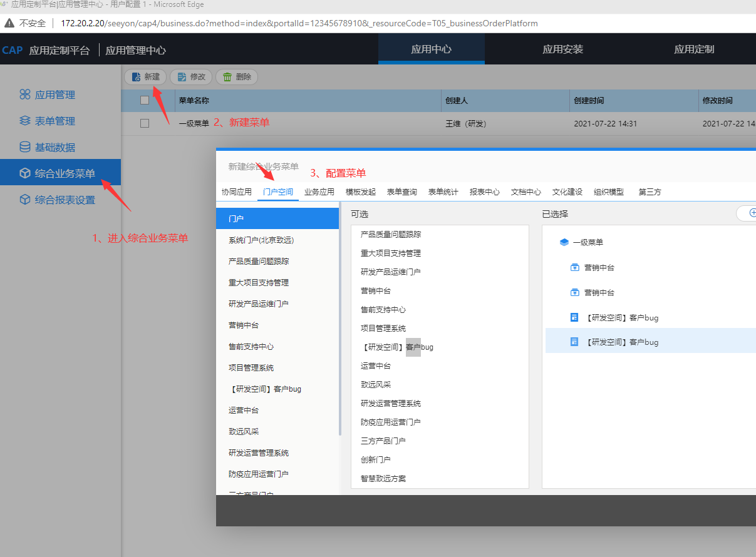Check the 一级菜单 row checkbox
Viewport: 756px width, 557px height.
click(x=145, y=123)
